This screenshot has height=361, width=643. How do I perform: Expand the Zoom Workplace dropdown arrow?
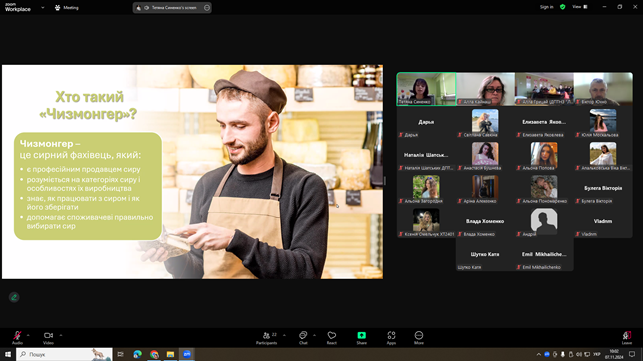(43, 7)
